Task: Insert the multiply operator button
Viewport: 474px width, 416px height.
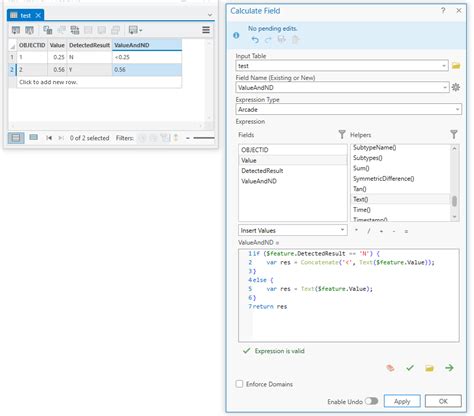Action: (356, 231)
